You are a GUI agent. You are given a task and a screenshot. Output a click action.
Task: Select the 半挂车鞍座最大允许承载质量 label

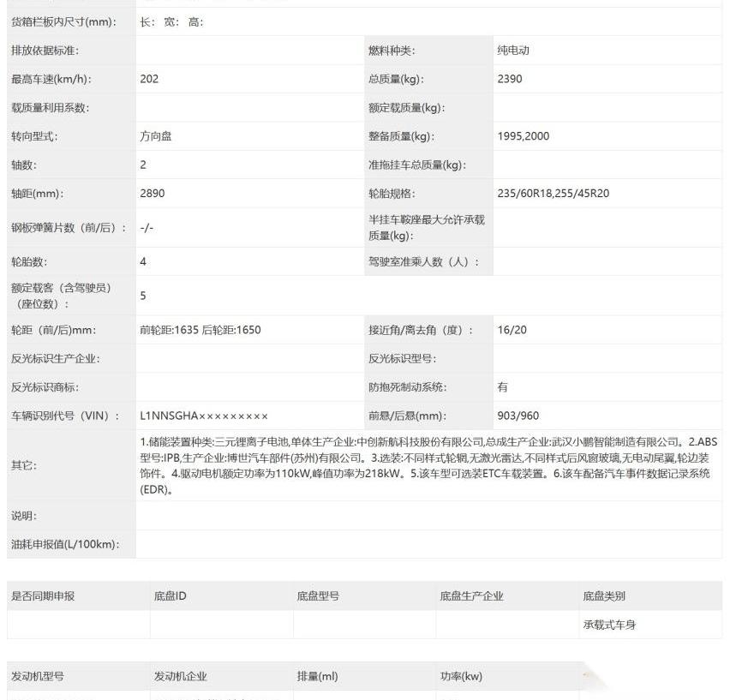click(427, 228)
